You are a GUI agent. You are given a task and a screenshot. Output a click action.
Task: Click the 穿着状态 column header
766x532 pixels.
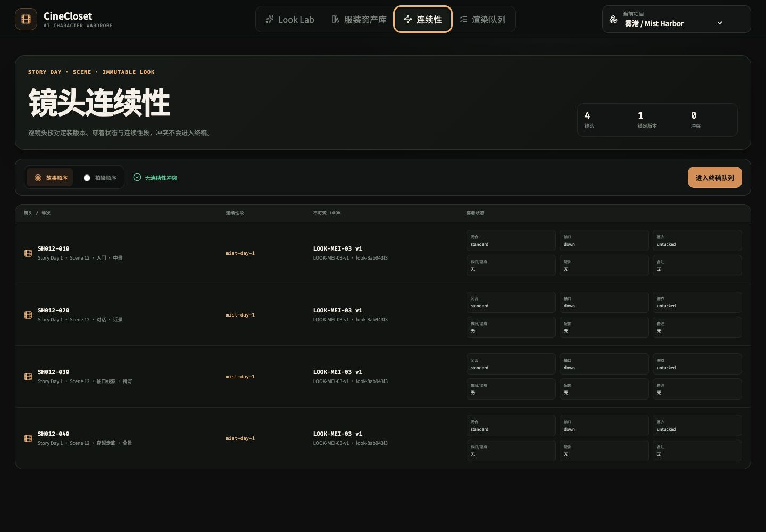[476, 213]
